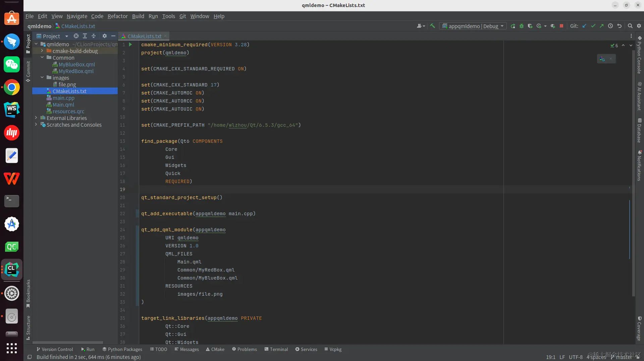Hide the Project tool window

pos(113,36)
